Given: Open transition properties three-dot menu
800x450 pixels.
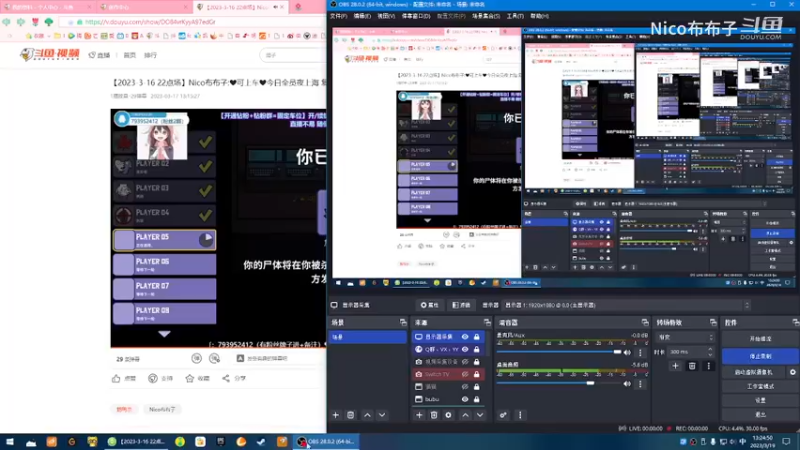Looking at the screenshot, I should point(708,366).
